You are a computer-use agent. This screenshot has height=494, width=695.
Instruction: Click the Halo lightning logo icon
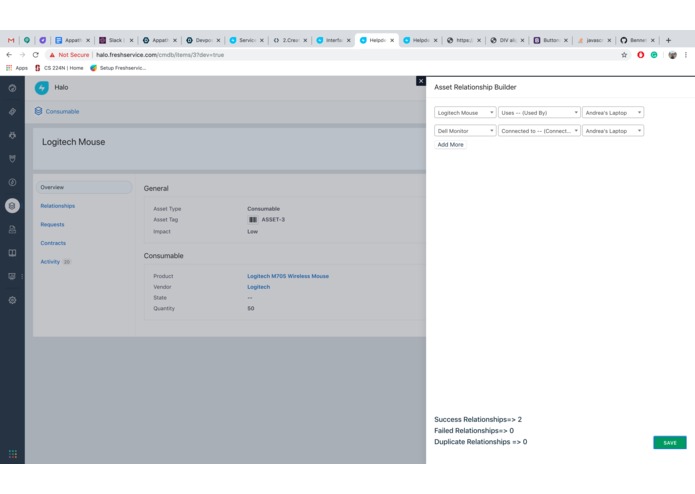tap(42, 88)
